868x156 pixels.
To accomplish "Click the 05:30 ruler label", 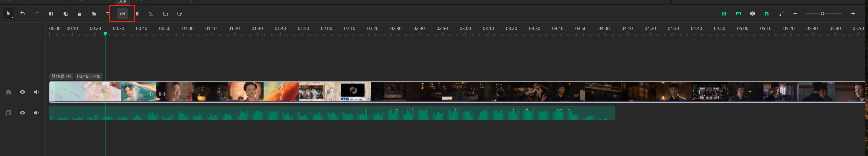I will [x=812, y=29].
